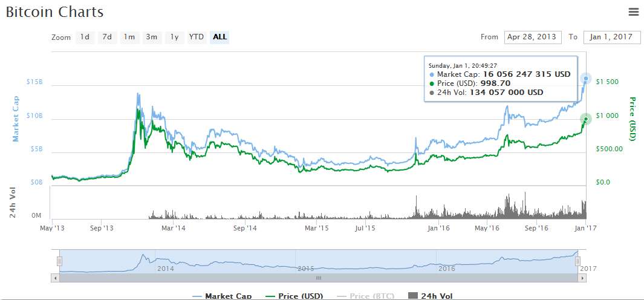The width and height of the screenshot is (644, 300).
Task: Enable Price (BTC) series in legend
Action: [365, 296]
